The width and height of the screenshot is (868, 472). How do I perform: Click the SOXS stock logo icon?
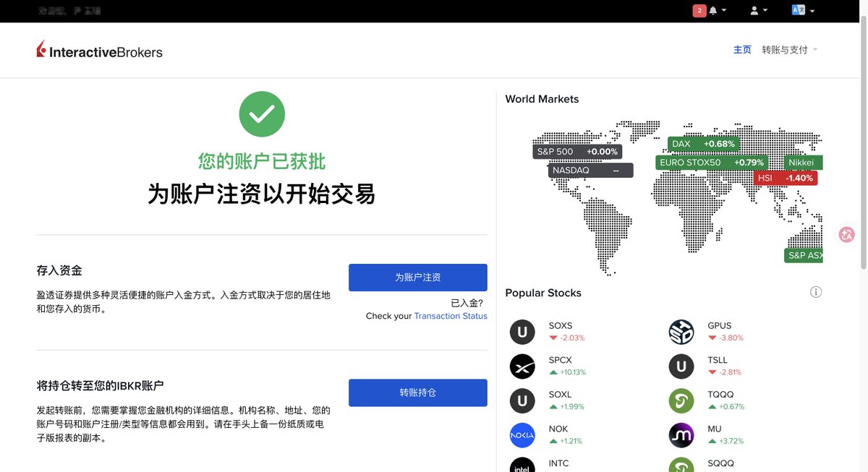[522, 332]
